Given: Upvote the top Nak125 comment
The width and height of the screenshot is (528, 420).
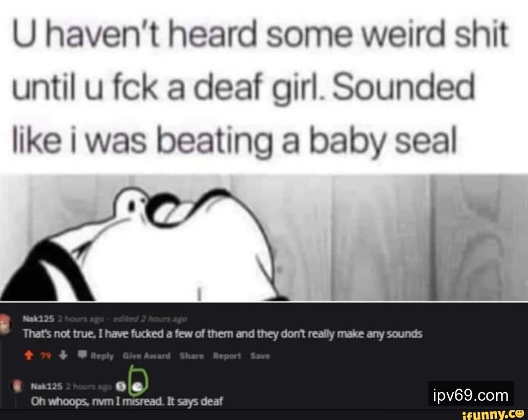Looking at the screenshot, I should tap(29, 355).
